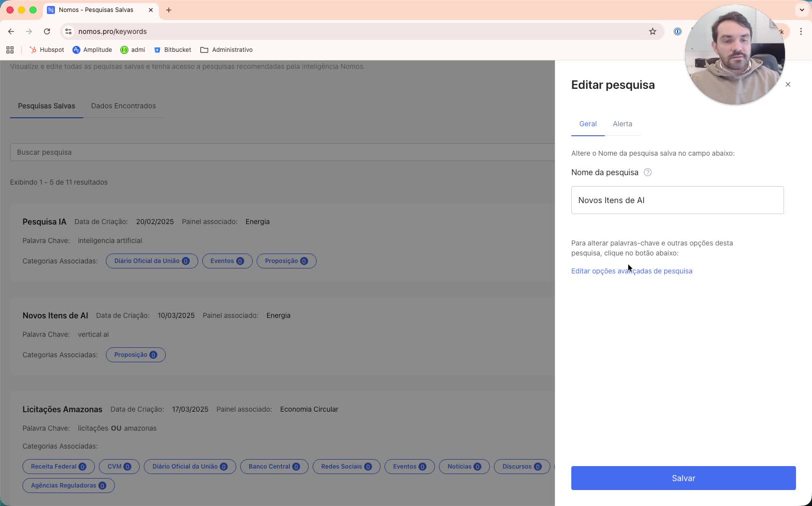Viewport: 812px width, 506px height.
Task: Click Diário Oficial da União tag in Licitações Amazonas
Action: click(x=190, y=467)
